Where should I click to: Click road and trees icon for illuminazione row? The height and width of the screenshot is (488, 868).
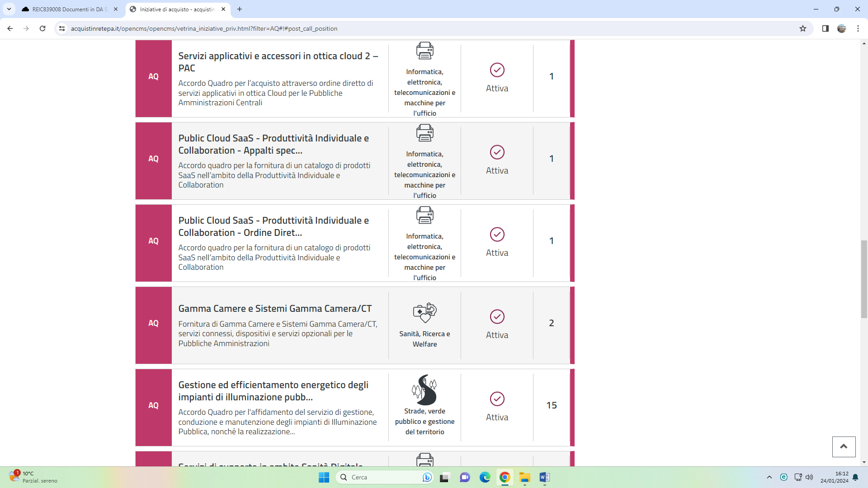[425, 389]
